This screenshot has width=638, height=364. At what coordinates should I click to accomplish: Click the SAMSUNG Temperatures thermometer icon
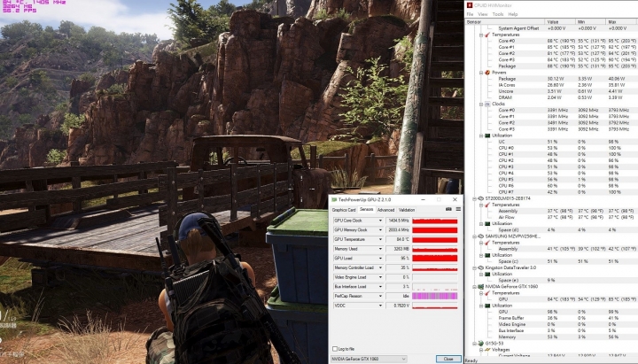487,243
